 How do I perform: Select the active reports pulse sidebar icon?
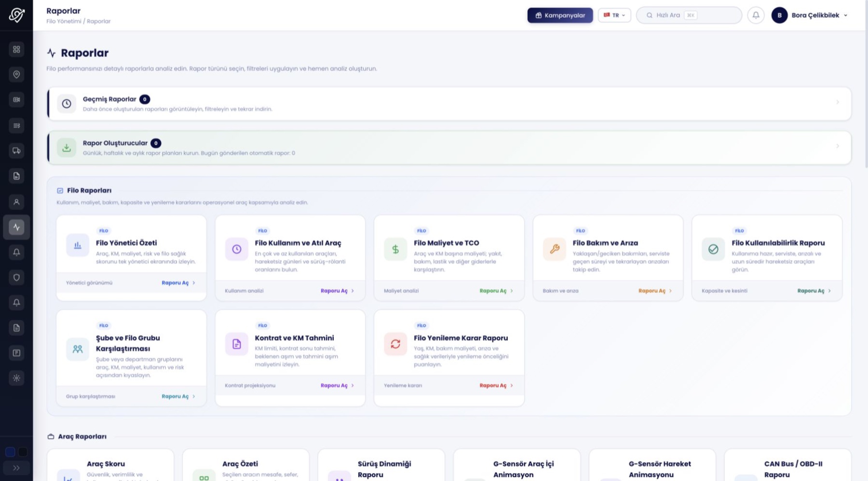coord(16,227)
